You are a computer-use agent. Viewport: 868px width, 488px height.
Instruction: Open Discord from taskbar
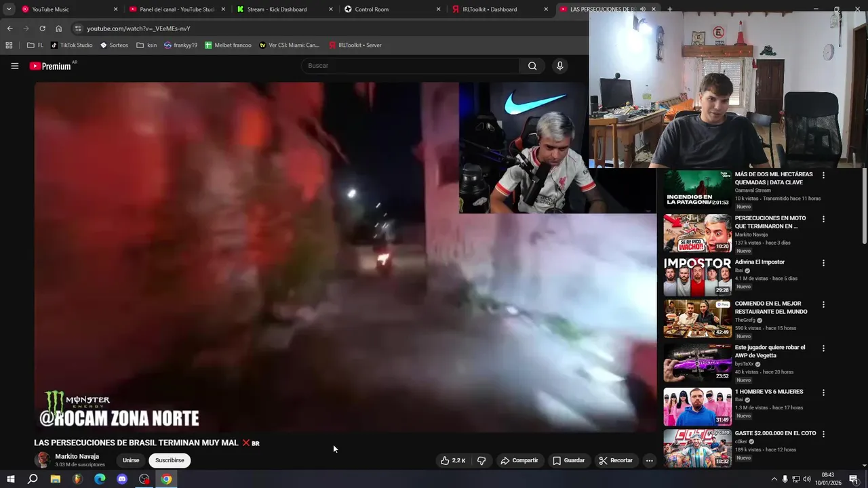click(122, 479)
